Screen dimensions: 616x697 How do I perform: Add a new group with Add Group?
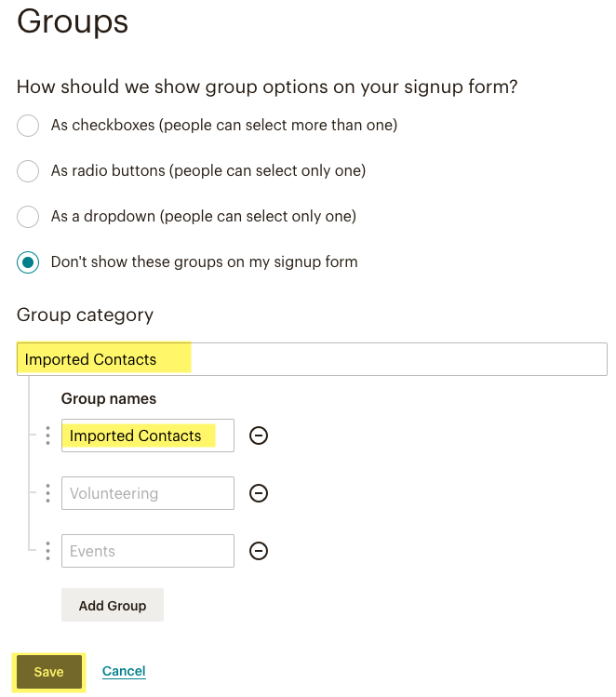pyautogui.click(x=113, y=605)
